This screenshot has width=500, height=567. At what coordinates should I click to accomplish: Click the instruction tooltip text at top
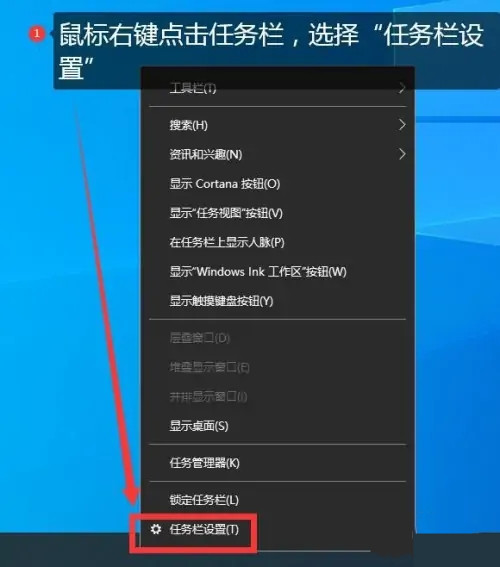click(x=271, y=51)
